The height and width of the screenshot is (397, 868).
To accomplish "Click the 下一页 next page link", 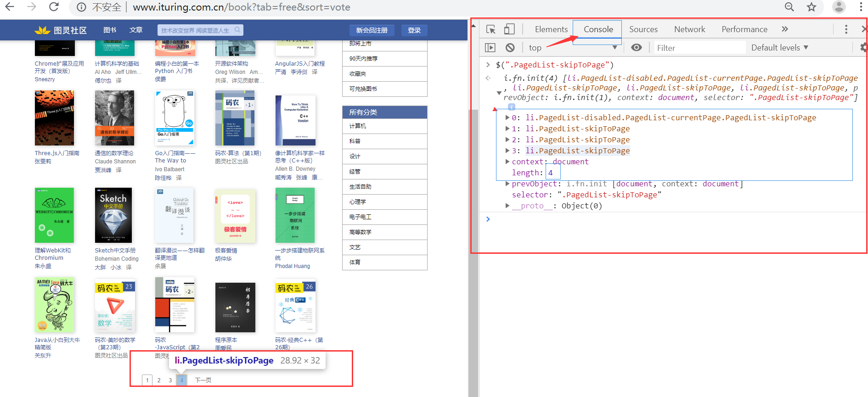I will tap(203, 380).
